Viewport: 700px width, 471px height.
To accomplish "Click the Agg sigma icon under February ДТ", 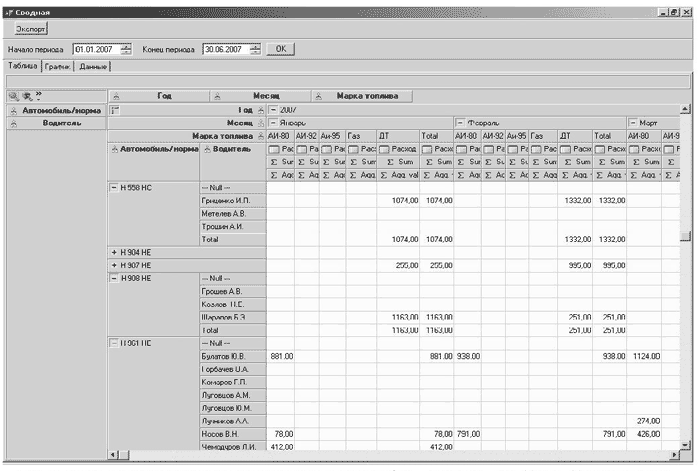I will (x=565, y=175).
